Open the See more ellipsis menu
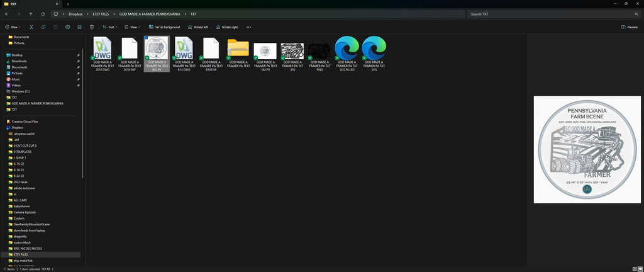This screenshot has width=644, height=272. pos(248,27)
